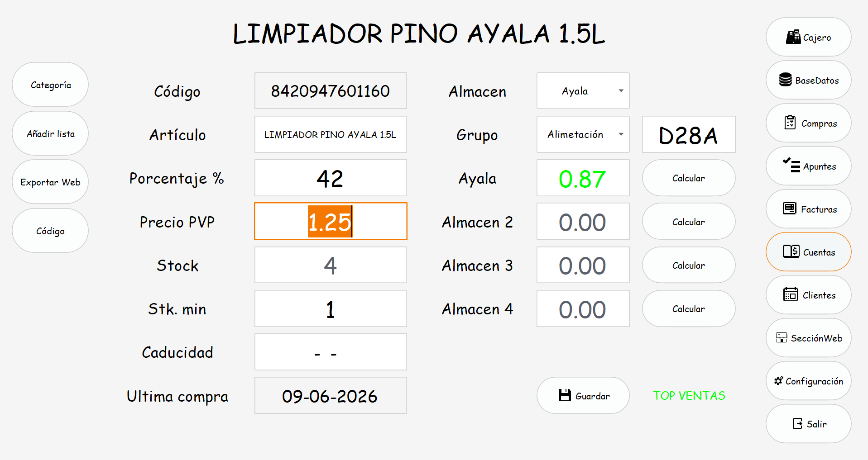Open the Cajero cash register icon

793,37
